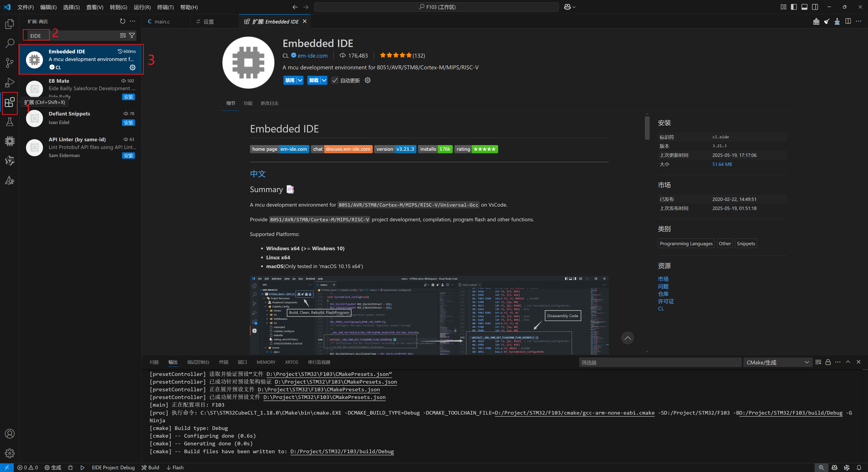
Task: Open the 仓库 resource link
Action: (663, 294)
